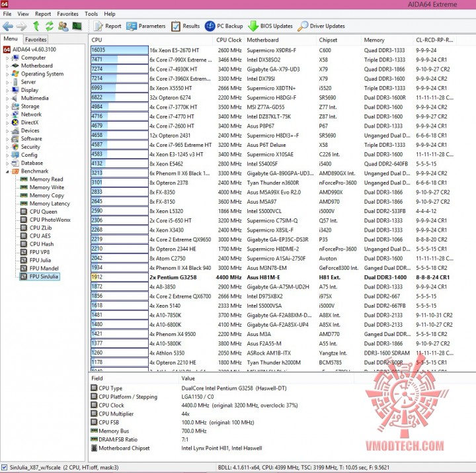Click the green Refresh icon
This screenshot has width=476, height=473.
[50, 26]
